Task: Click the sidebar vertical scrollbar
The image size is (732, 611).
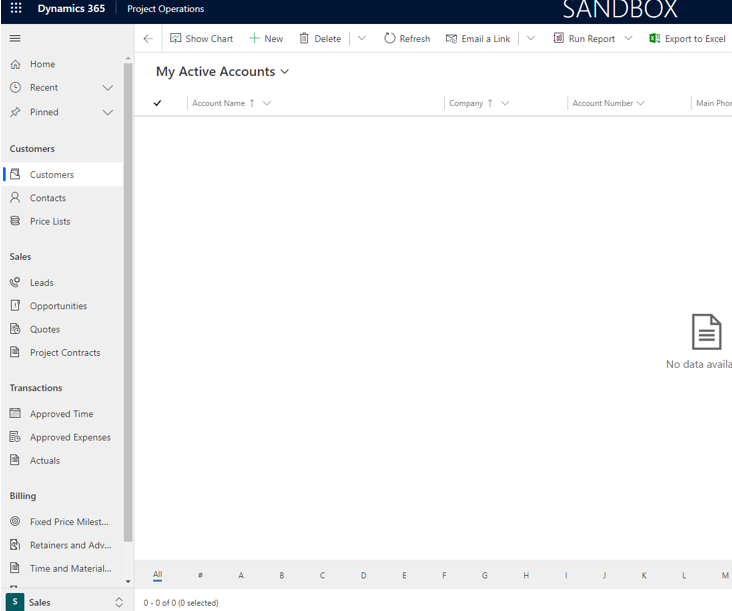Action: click(x=128, y=302)
